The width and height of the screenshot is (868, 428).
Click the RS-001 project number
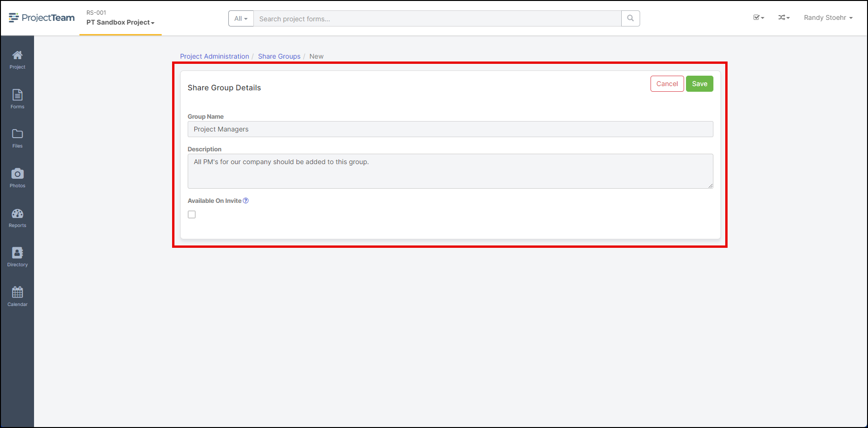[x=96, y=13]
